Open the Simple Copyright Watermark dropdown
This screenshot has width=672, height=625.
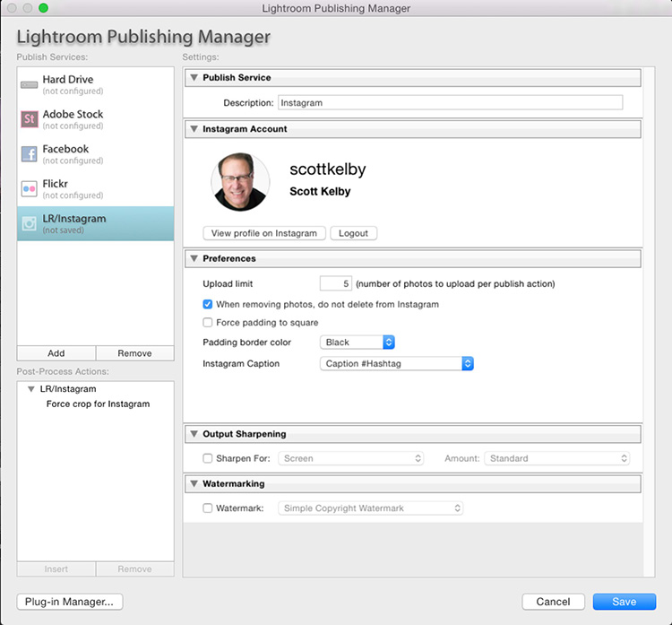(371, 508)
